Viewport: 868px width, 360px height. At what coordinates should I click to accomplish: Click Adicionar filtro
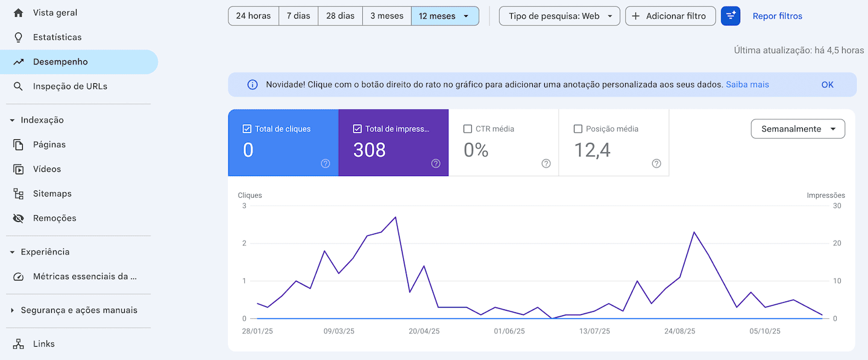pos(670,16)
